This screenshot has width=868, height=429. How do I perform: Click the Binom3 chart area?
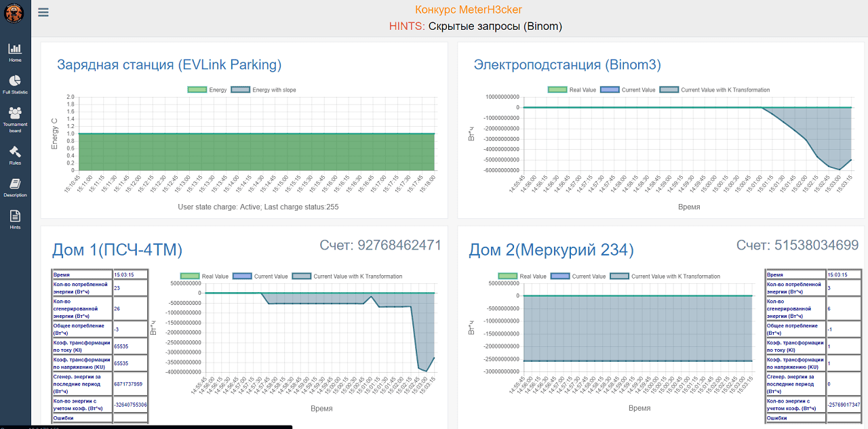688,134
